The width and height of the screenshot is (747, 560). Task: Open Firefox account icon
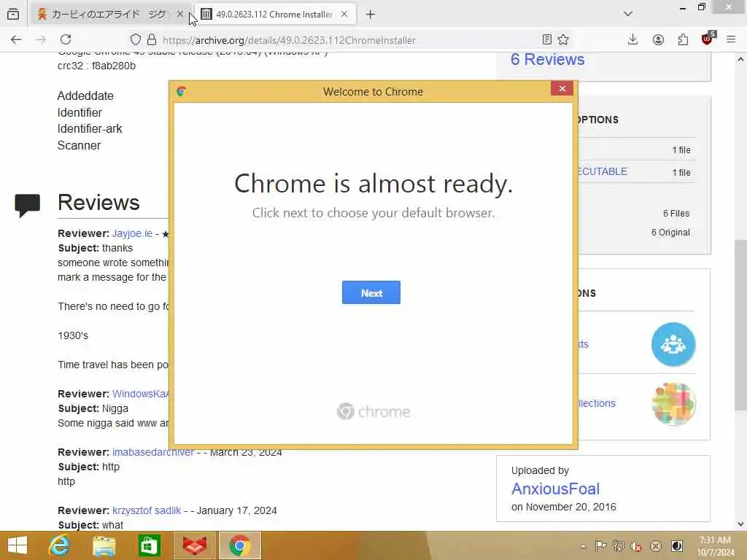coord(658,39)
